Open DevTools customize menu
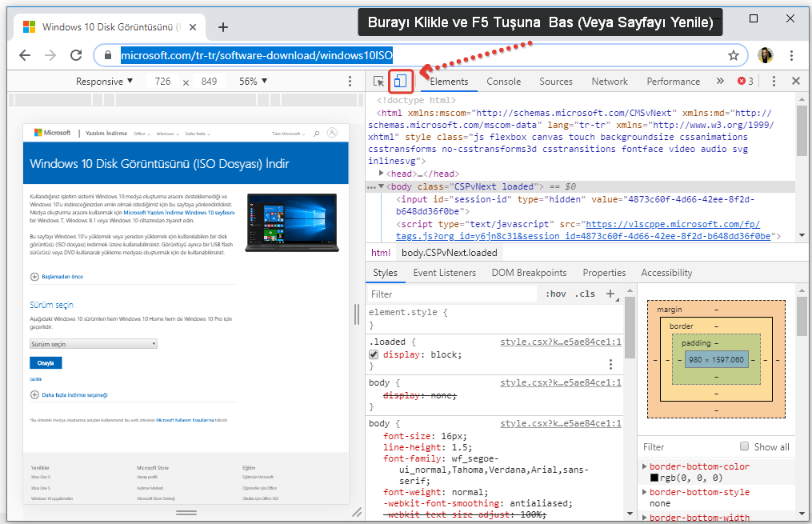Image resolution: width=812 pixels, height=524 pixels. pos(773,81)
